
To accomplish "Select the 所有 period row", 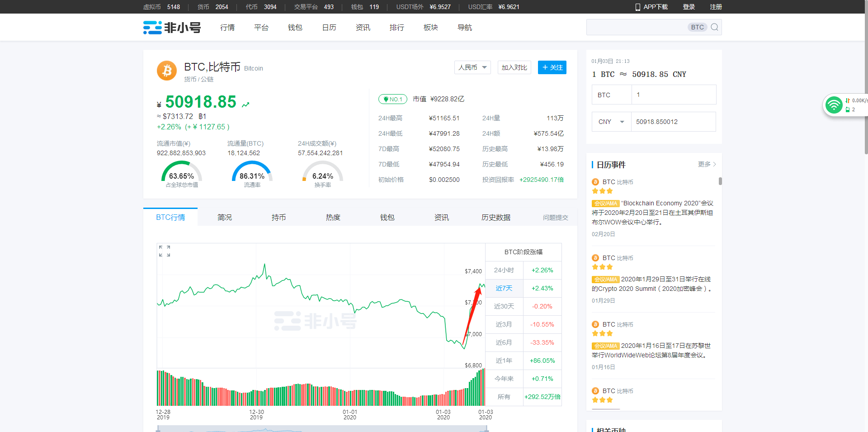I will click(523, 397).
